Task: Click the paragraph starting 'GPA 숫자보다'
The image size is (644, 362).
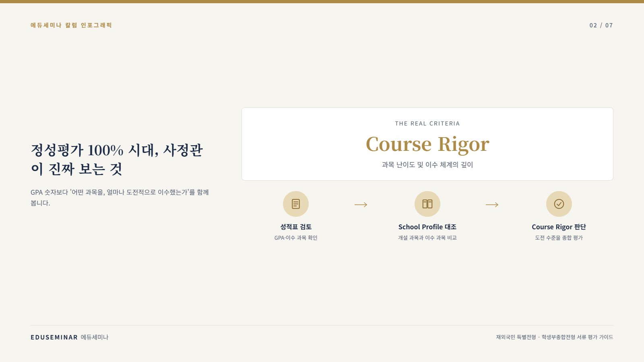Action: pyautogui.click(x=120, y=197)
